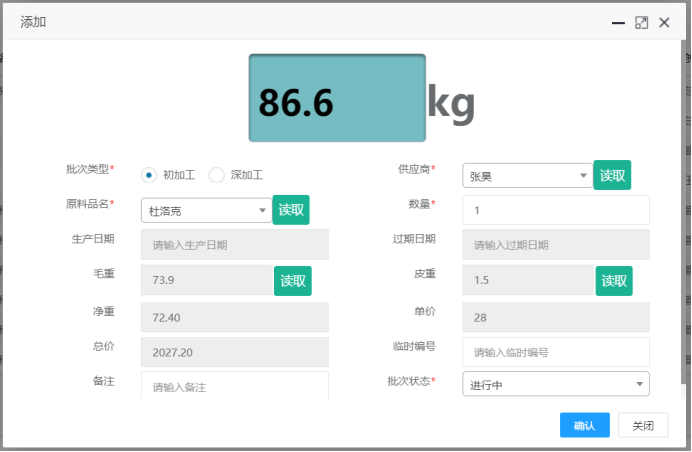
Task: Minimize the 添加 dialog
Action: click(618, 23)
